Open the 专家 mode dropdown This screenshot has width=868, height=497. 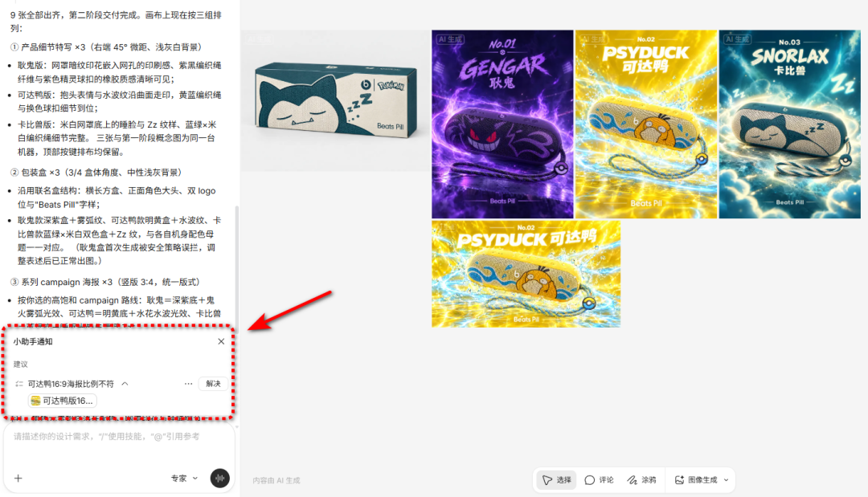[184, 479]
